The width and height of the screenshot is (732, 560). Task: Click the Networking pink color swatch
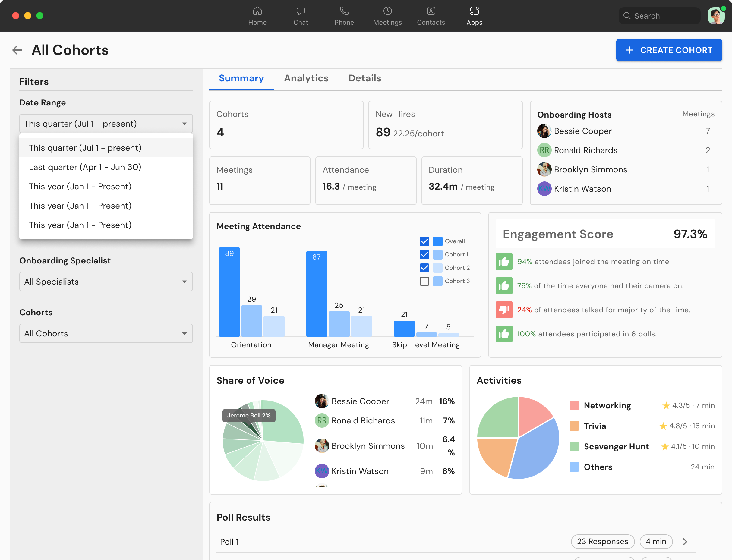[x=574, y=406]
